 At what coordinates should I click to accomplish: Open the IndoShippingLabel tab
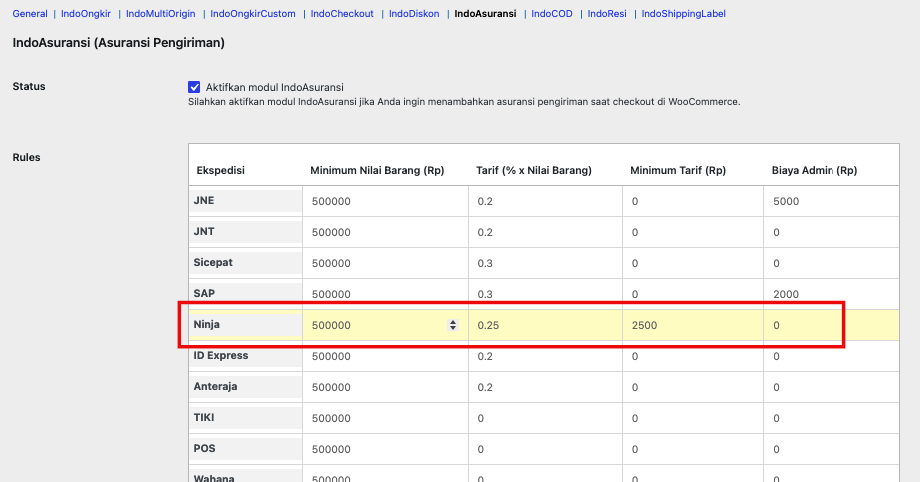click(x=684, y=14)
